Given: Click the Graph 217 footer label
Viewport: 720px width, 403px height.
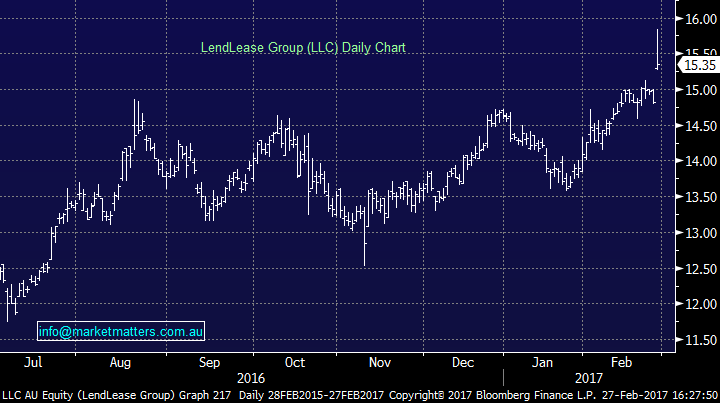Looking at the screenshot, I should pyautogui.click(x=205, y=395).
